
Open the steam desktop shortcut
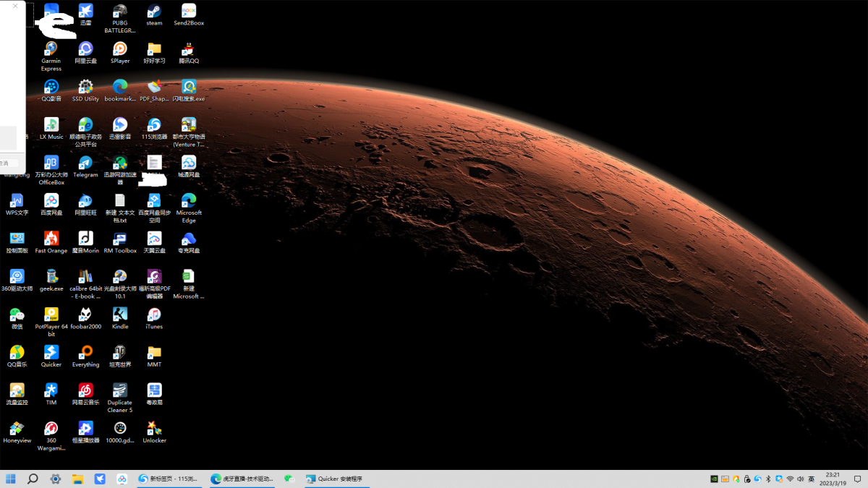(x=154, y=15)
